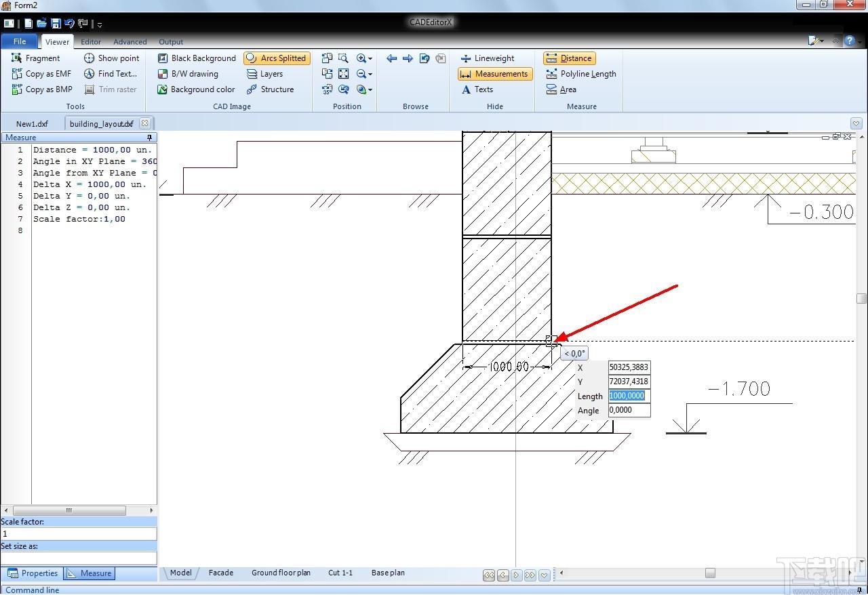Select the Polyline Length tool
The width and height of the screenshot is (868, 595).
coord(581,74)
